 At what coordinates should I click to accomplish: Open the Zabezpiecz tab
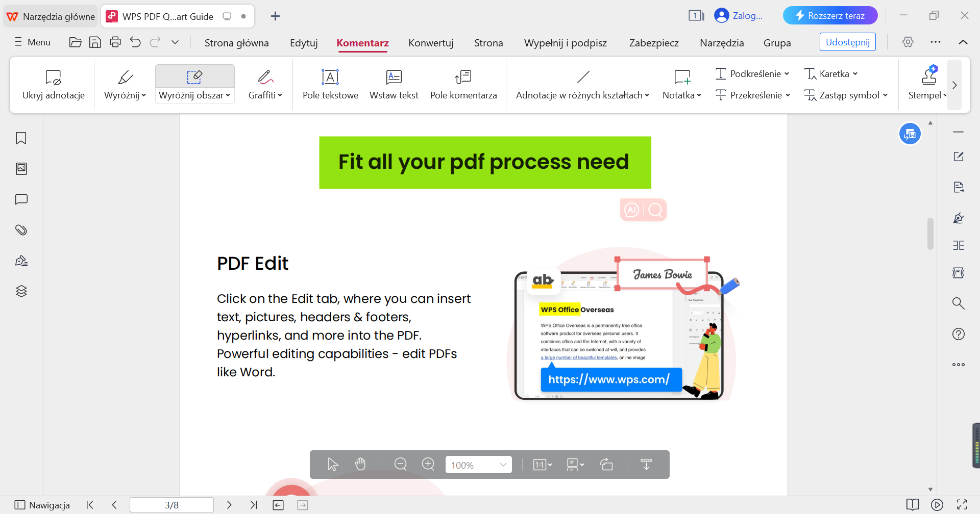pyautogui.click(x=654, y=43)
